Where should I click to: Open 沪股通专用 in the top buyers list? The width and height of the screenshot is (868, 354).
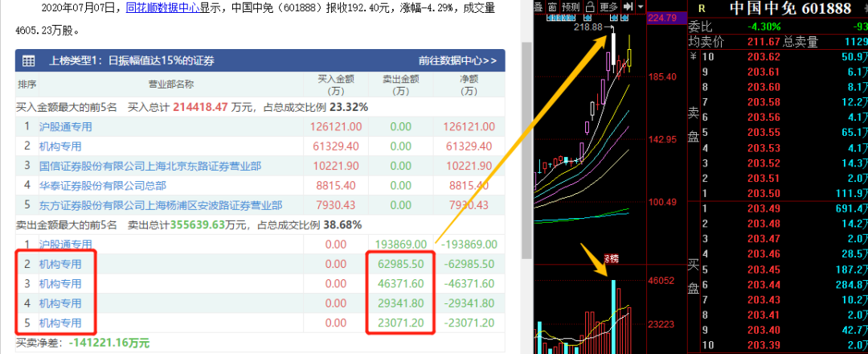[65, 126]
